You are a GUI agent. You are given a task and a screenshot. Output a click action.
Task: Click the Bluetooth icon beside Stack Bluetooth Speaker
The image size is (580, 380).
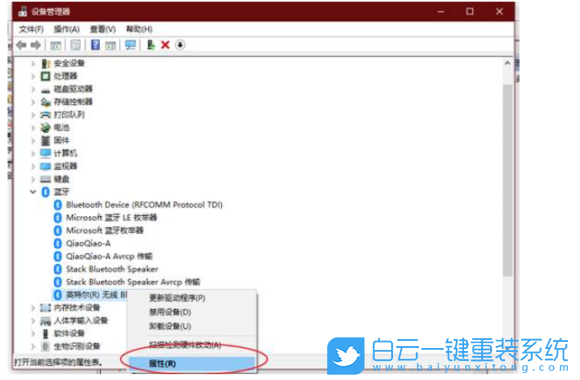[58, 269]
